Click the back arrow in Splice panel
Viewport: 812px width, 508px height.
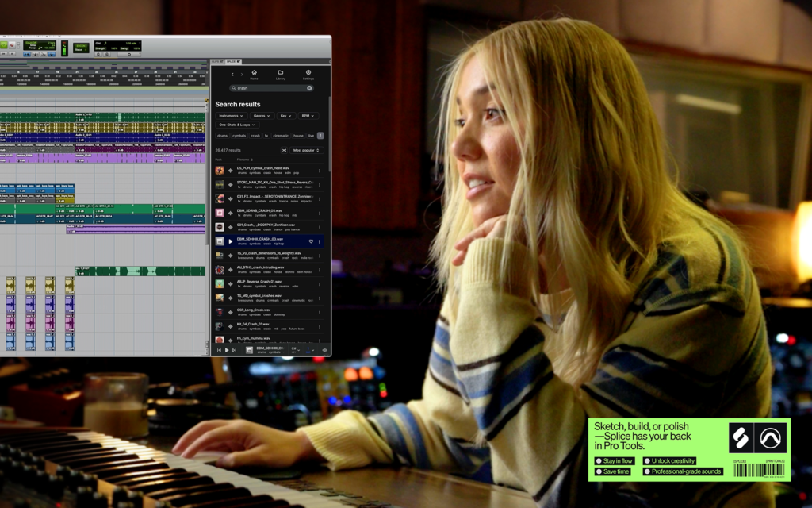click(232, 75)
